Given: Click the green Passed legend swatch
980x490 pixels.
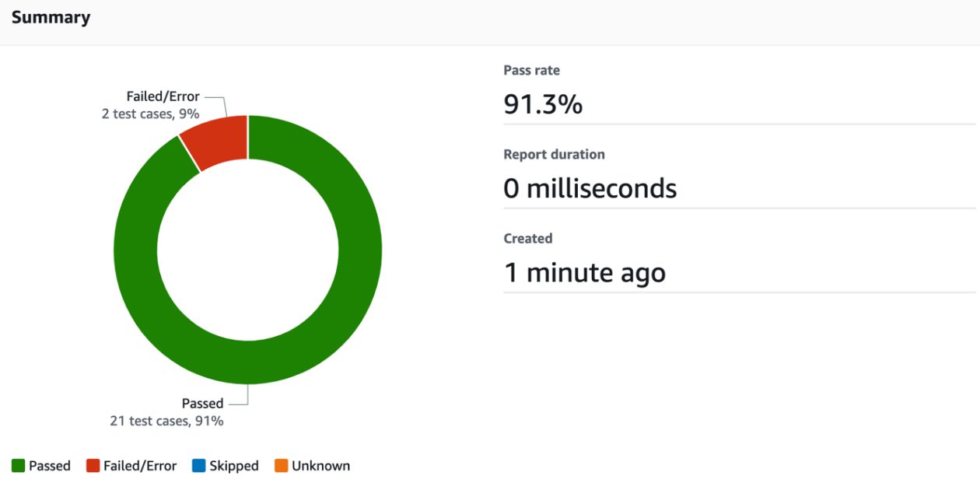Looking at the screenshot, I should point(18,466).
